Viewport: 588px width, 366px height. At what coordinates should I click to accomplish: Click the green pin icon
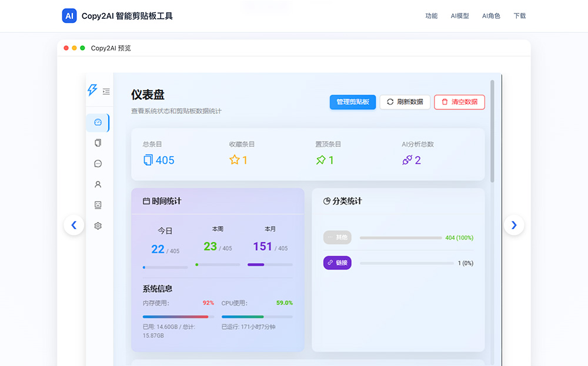(320, 160)
